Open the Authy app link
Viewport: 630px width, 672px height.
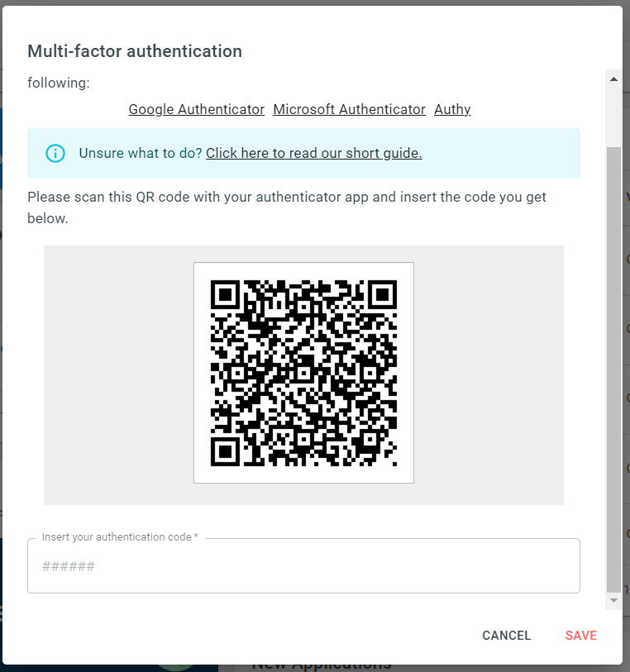[x=452, y=109]
